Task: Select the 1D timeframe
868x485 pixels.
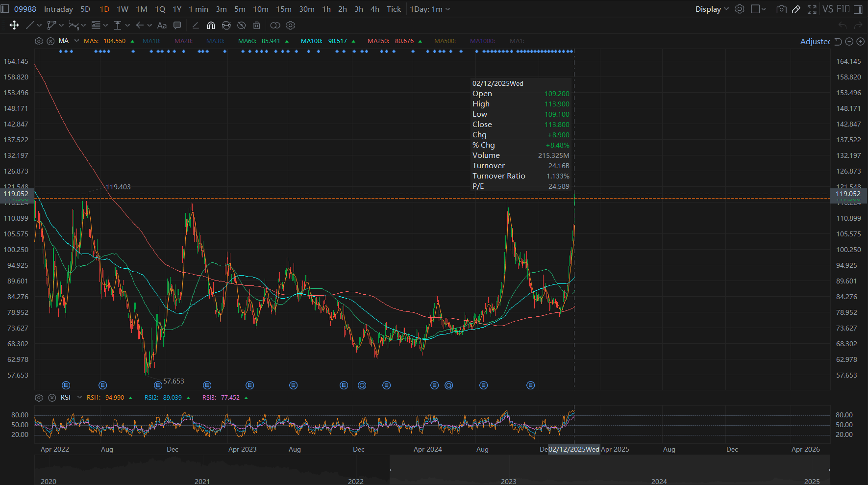Action: [x=104, y=9]
